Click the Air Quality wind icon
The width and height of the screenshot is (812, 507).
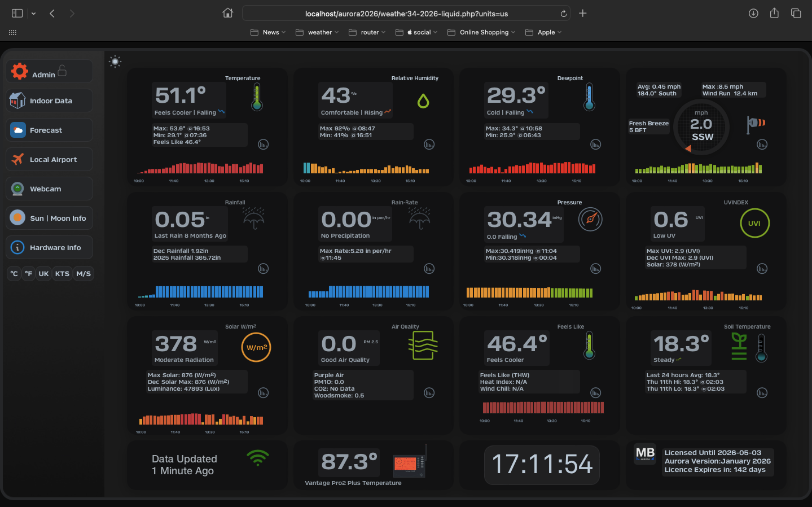coord(423,346)
